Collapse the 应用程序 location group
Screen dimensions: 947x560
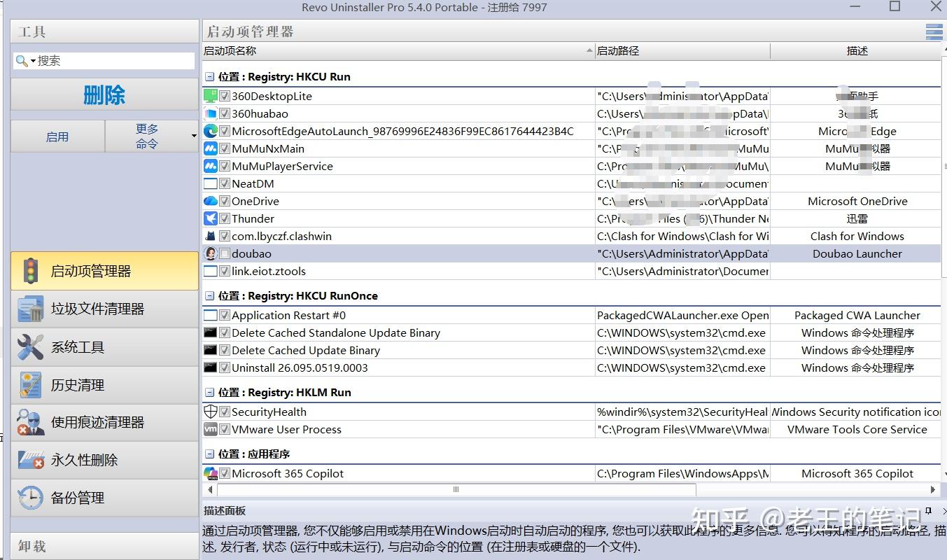[209, 454]
